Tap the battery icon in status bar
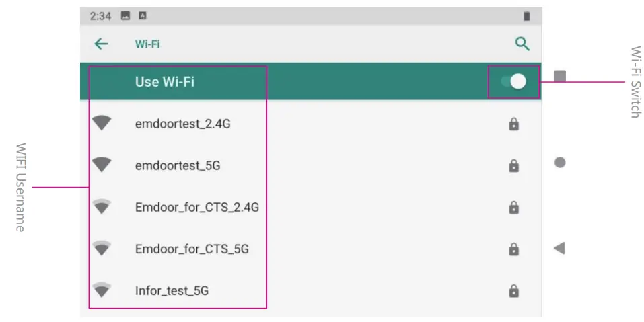Image resolution: width=644 pixels, height=322 pixels. (x=526, y=16)
